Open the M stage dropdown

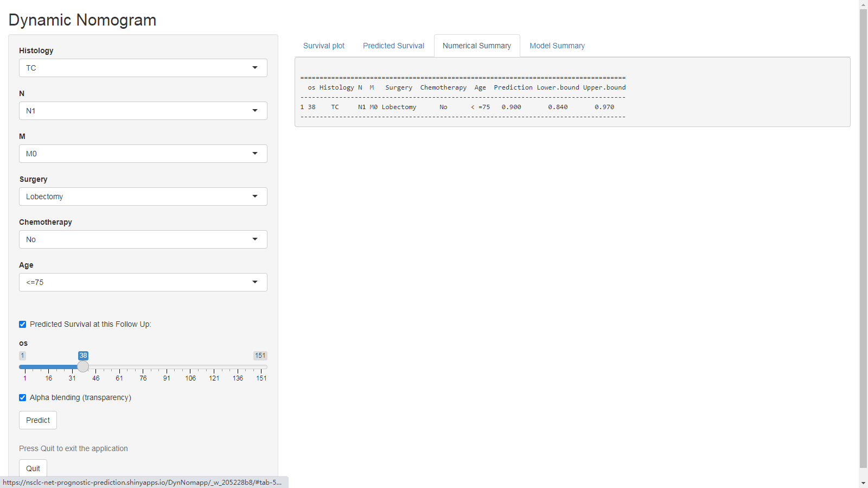coord(143,154)
